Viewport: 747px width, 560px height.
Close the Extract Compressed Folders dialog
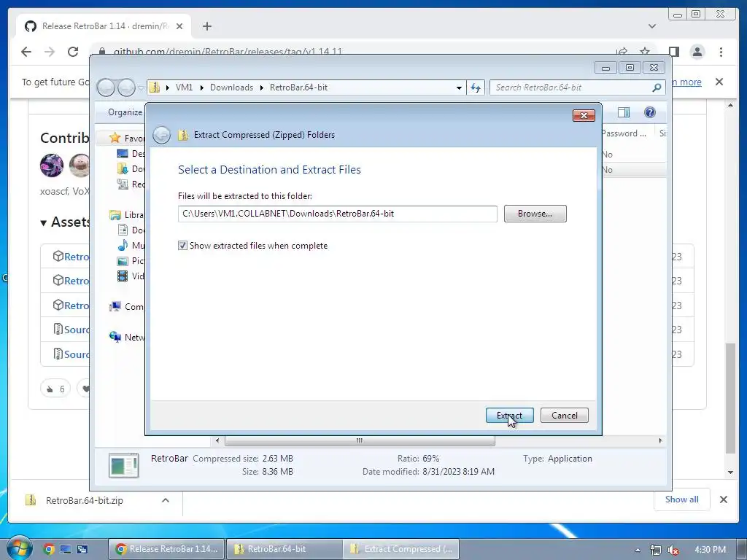pyautogui.click(x=584, y=115)
